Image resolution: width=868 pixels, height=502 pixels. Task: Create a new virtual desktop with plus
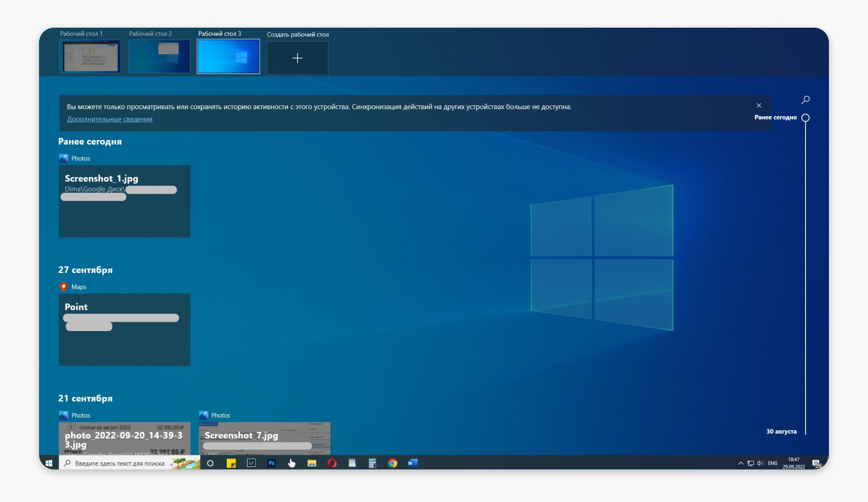tap(297, 58)
